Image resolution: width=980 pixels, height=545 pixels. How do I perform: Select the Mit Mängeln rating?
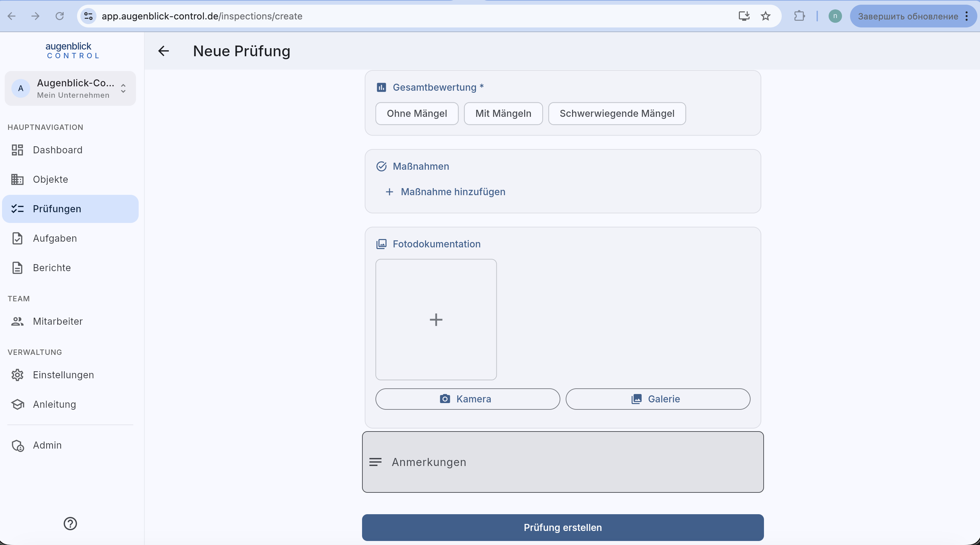tap(503, 113)
